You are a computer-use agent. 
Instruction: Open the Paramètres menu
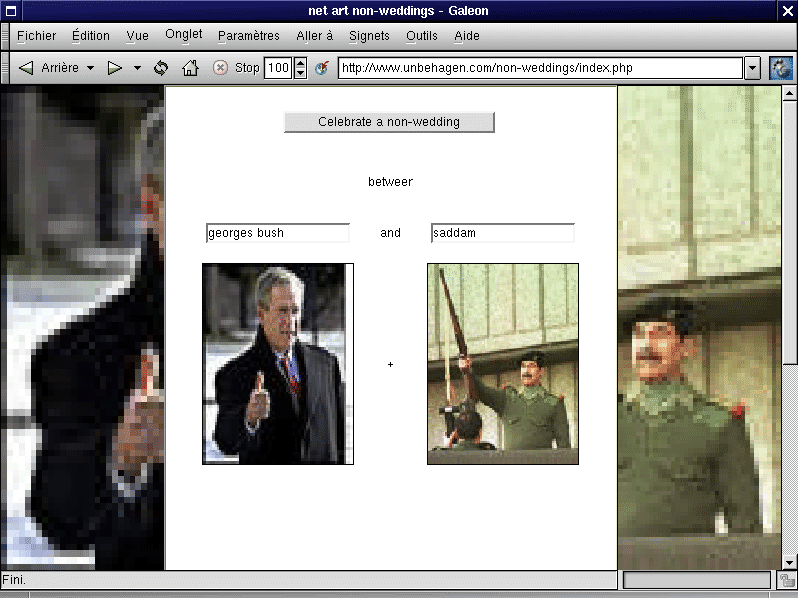pos(249,36)
